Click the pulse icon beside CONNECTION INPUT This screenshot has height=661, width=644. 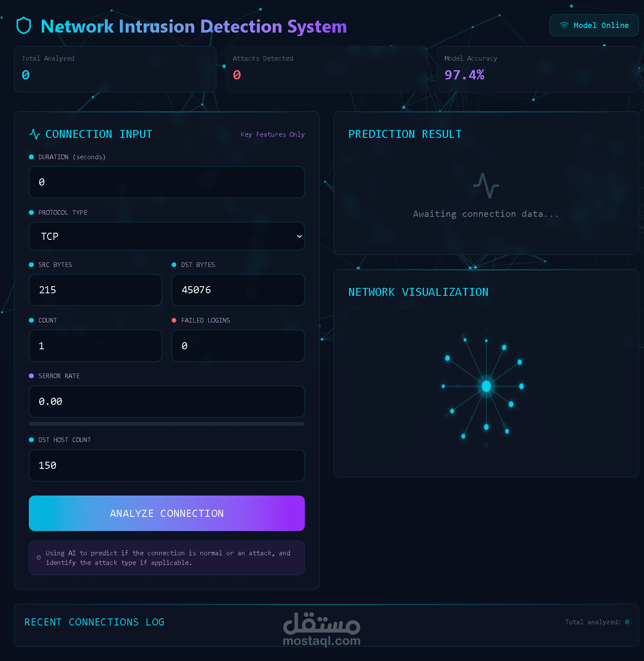[35, 134]
